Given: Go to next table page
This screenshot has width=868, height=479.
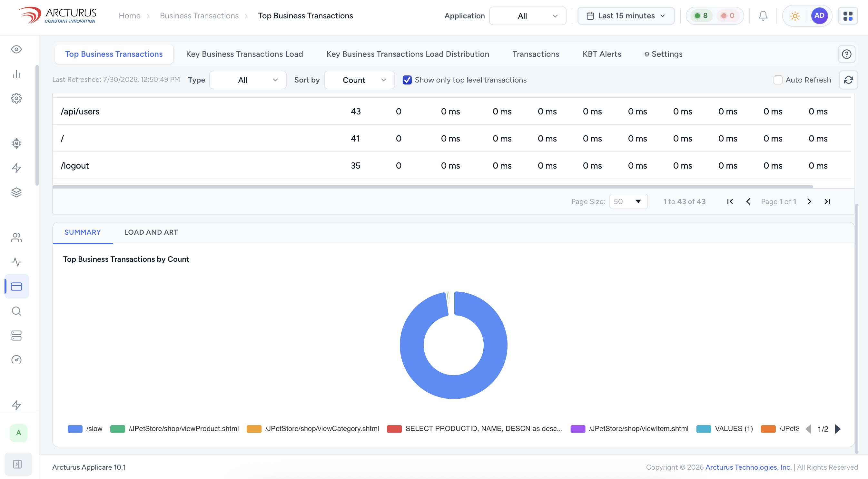Looking at the screenshot, I should tap(809, 201).
